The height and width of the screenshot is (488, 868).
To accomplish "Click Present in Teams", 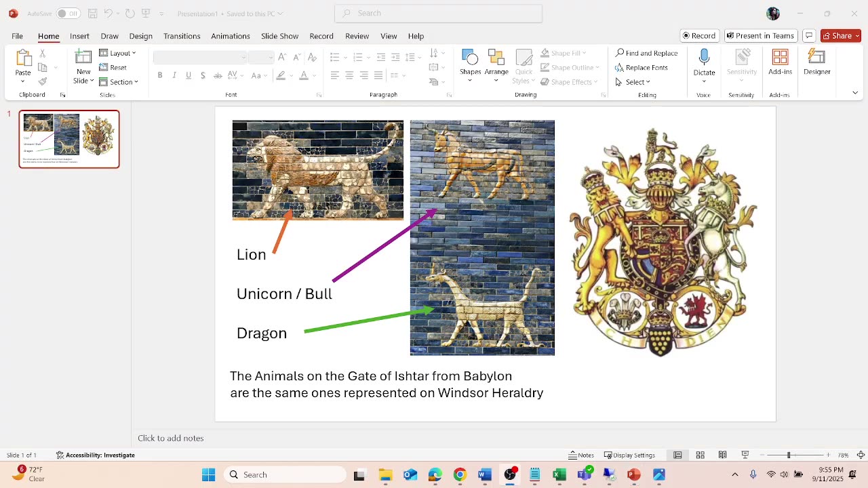I will click(x=760, y=36).
